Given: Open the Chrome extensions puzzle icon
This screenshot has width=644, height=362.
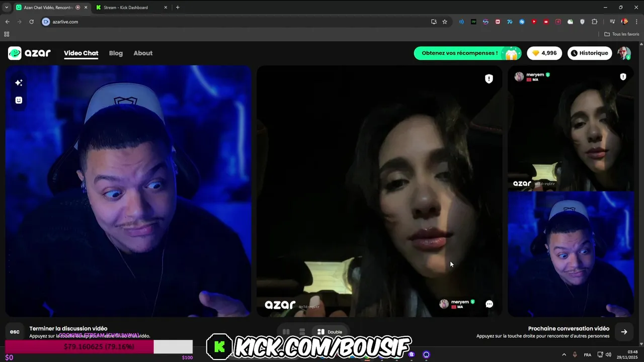Looking at the screenshot, I should [595, 22].
